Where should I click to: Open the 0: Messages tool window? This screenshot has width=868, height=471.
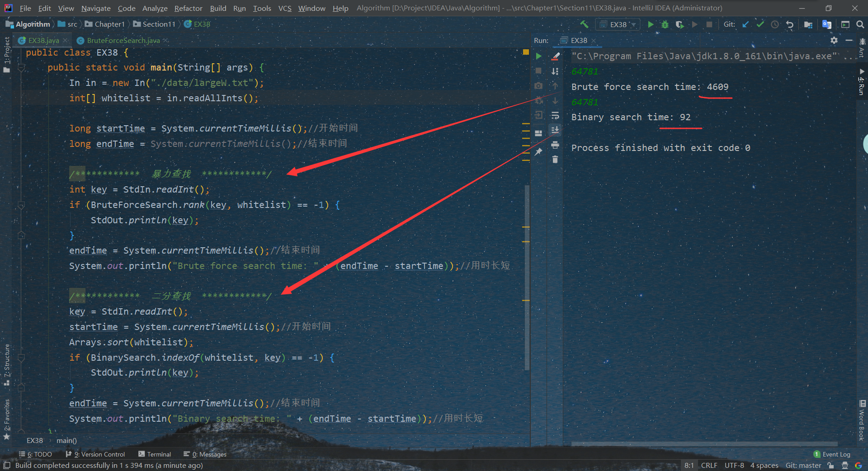[205, 454]
